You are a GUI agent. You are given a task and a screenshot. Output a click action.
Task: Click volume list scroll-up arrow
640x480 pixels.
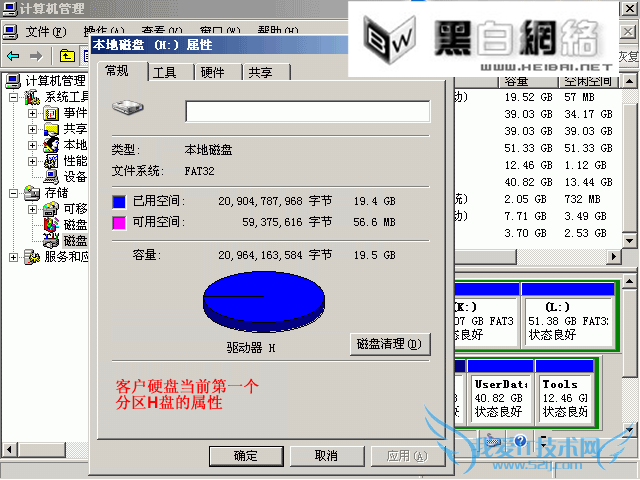click(x=629, y=81)
